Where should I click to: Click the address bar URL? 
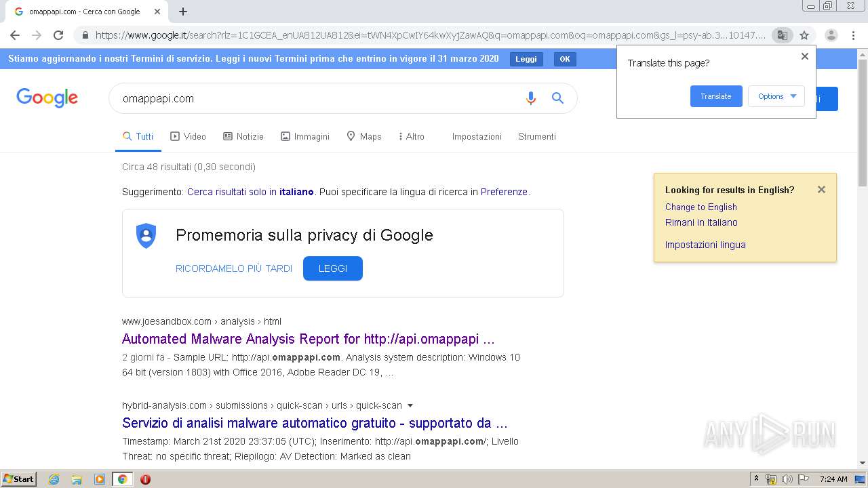pyautogui.click(x=430, y=35)
